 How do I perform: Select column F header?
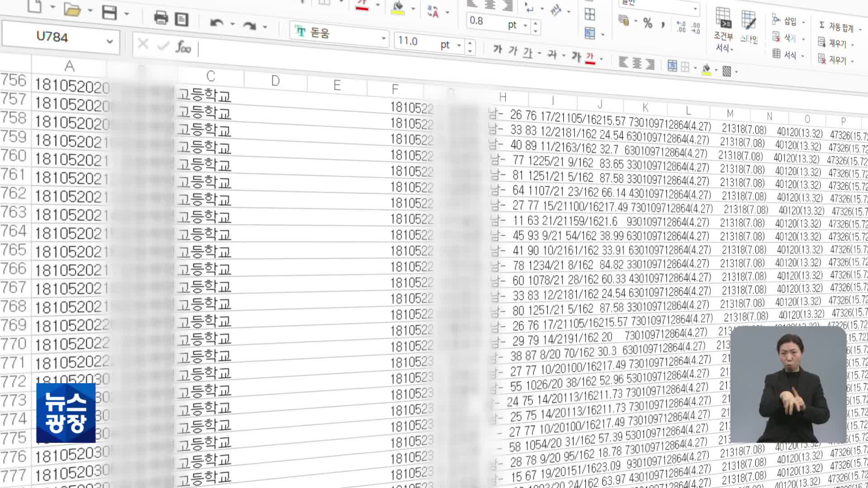[x=395, y=89]
